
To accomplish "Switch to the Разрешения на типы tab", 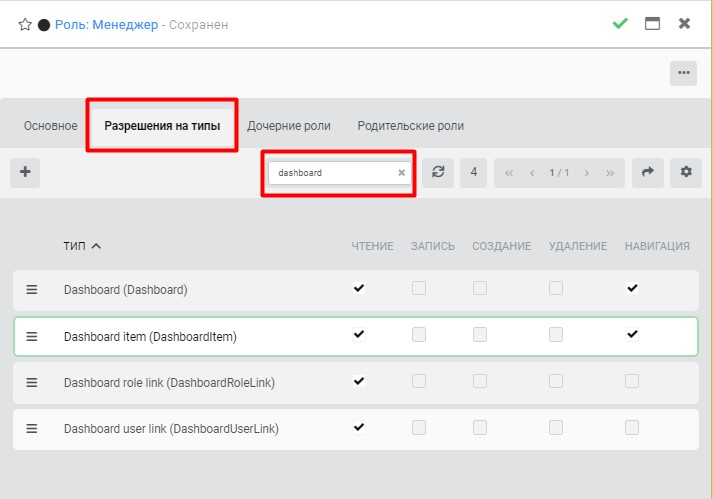I will tap(162, 126).
